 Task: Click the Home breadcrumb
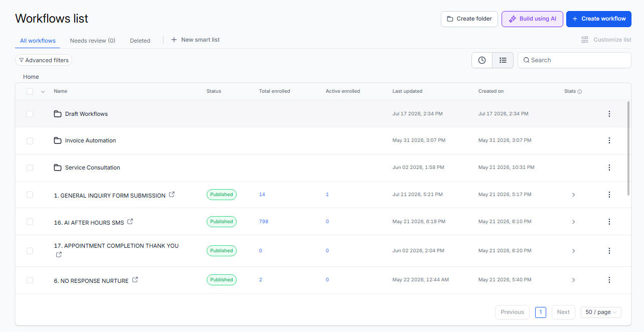point(31,77)
